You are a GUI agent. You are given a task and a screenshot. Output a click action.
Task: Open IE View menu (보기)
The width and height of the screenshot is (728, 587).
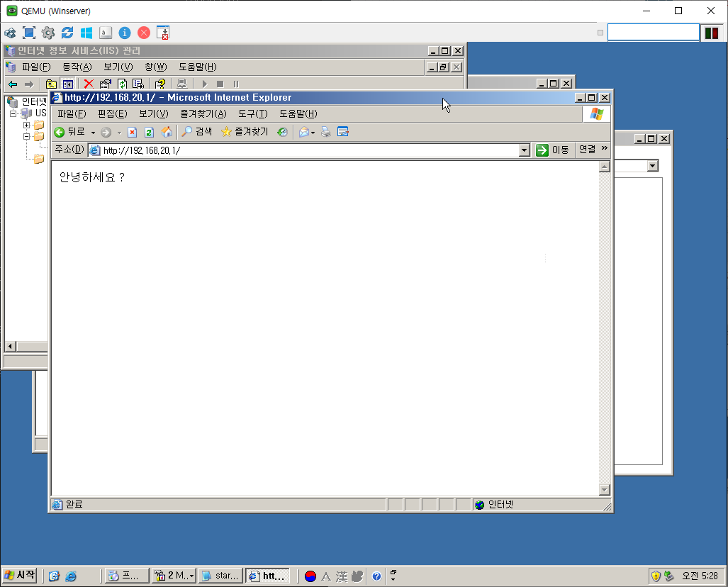[x=154, y=113]
